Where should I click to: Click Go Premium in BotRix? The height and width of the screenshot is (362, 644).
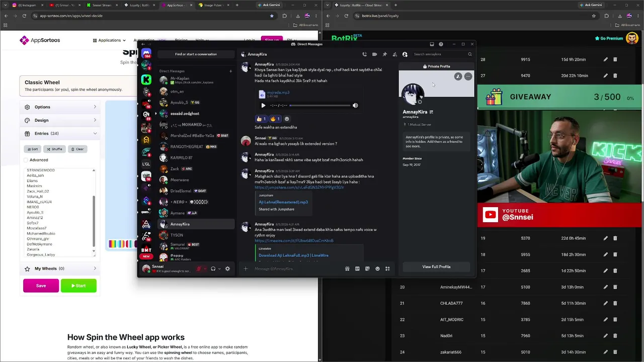(x=609, y=38)
